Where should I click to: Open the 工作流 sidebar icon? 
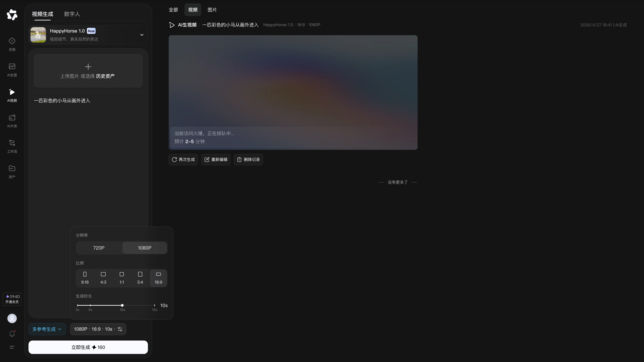12,146
